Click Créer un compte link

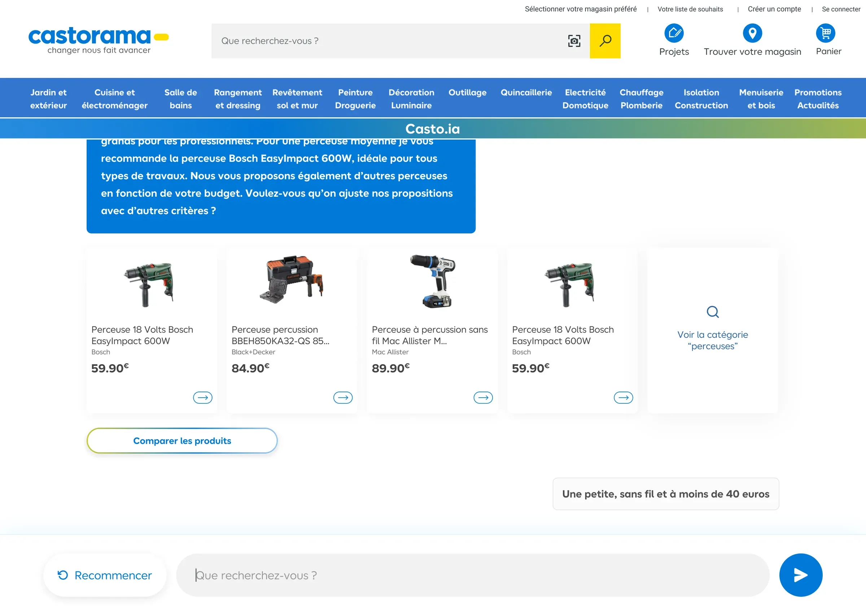point(774,9)
